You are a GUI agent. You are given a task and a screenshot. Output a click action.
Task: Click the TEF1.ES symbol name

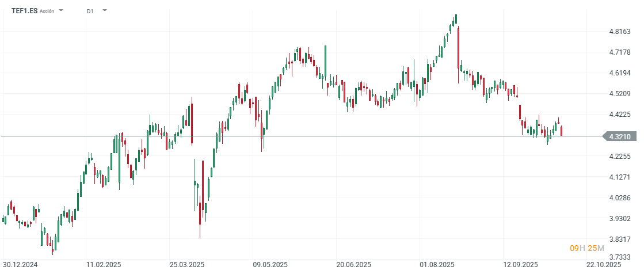24,10
